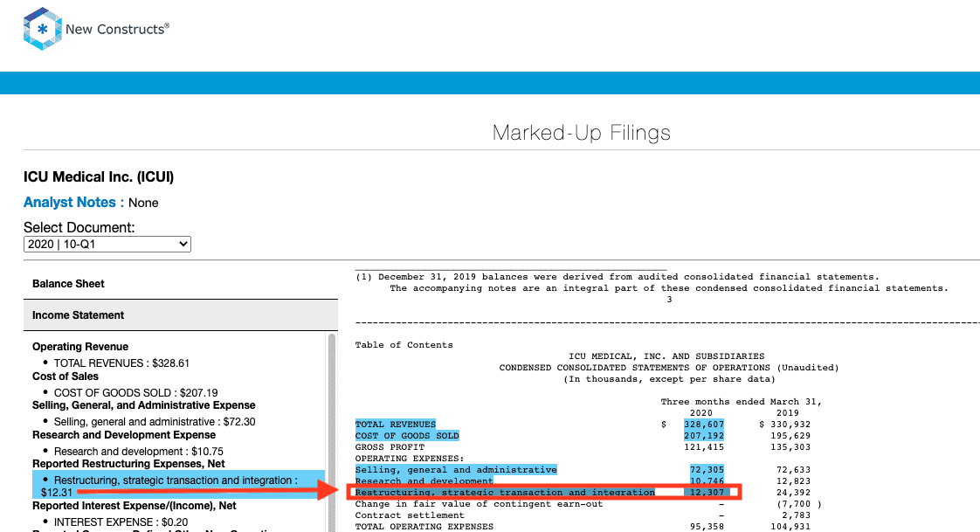Screen dimensions: 980x532
Task: Select Restructuring, strategic transaction and integration : $12.31 item
Action: coord(178,486)
